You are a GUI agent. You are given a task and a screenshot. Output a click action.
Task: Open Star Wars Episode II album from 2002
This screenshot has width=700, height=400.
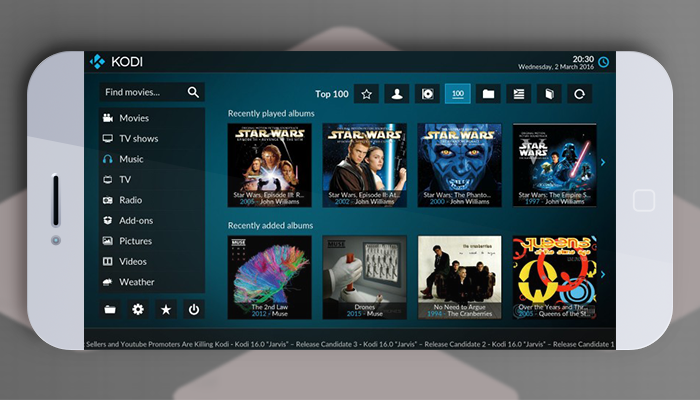tap(365, 165)
